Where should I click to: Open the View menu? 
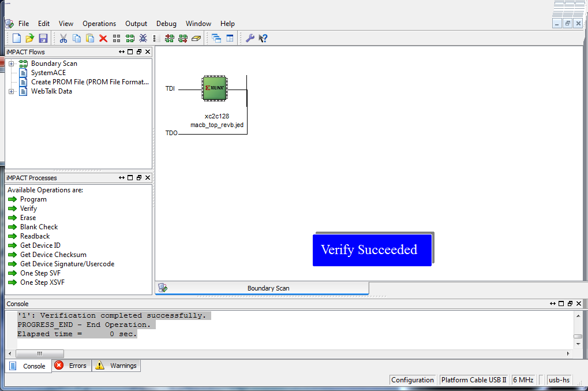[66, 24]
